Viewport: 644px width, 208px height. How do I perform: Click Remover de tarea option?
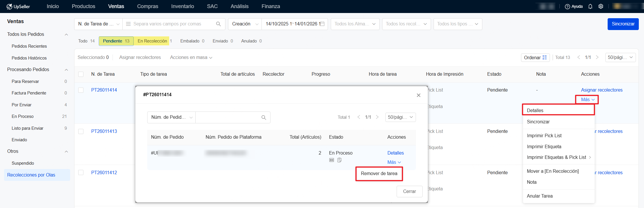tap(379, 173)
